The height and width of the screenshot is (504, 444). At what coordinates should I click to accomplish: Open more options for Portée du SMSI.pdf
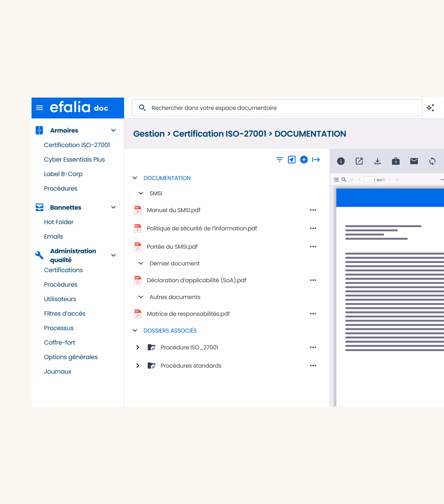313,247
